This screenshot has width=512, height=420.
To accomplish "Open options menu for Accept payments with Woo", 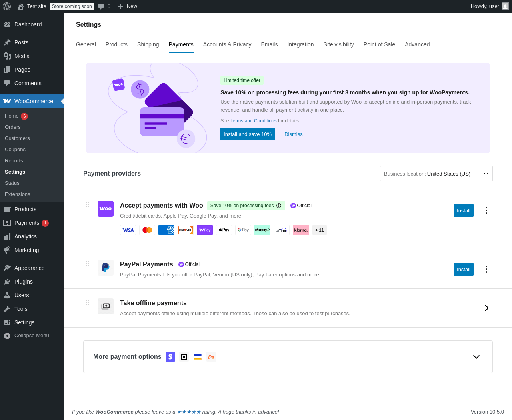I will click(486, 210).
